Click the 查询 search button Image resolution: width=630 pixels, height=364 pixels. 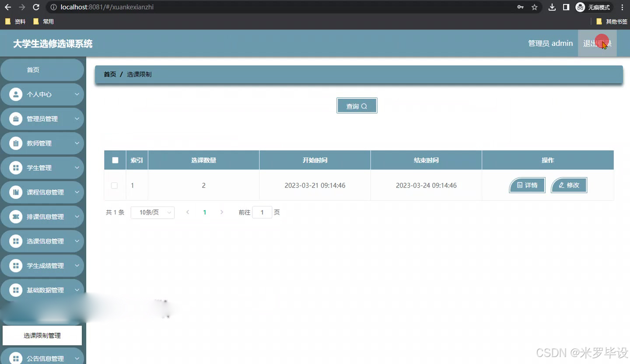pyautogui.click(x=357, y=106)
